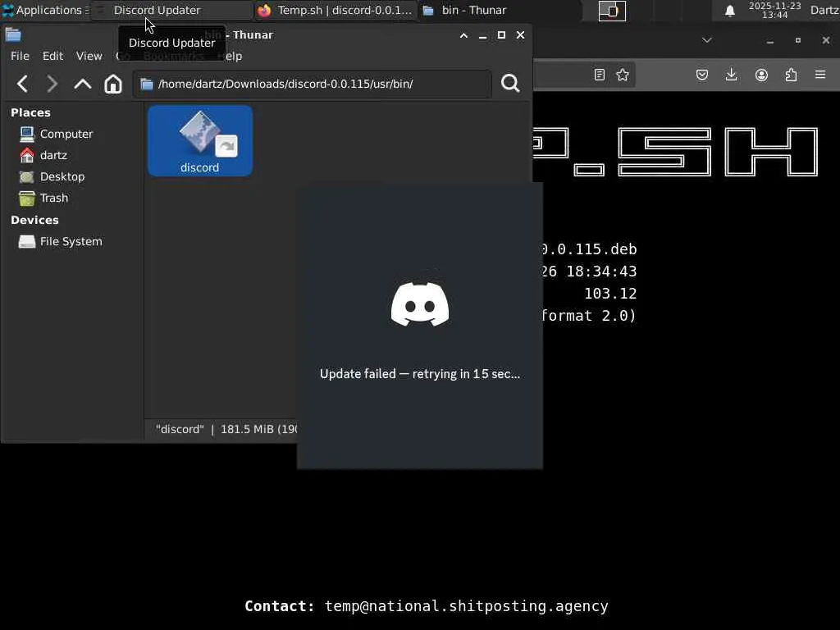Select the discord file icon
The width and height of the screenshot is (840, 630).
pos(200,140)
